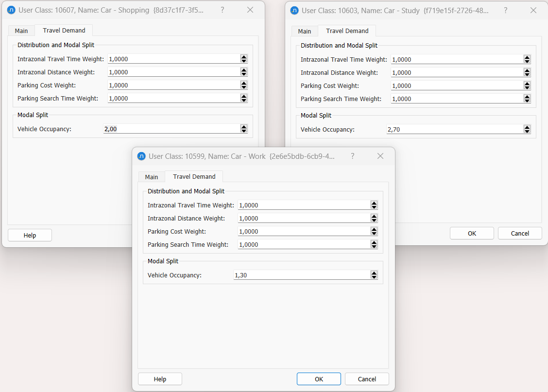Adjust Parking Search Time Weight spinner in Car - Work
548x392 pixels.
[x=374, y=244]
